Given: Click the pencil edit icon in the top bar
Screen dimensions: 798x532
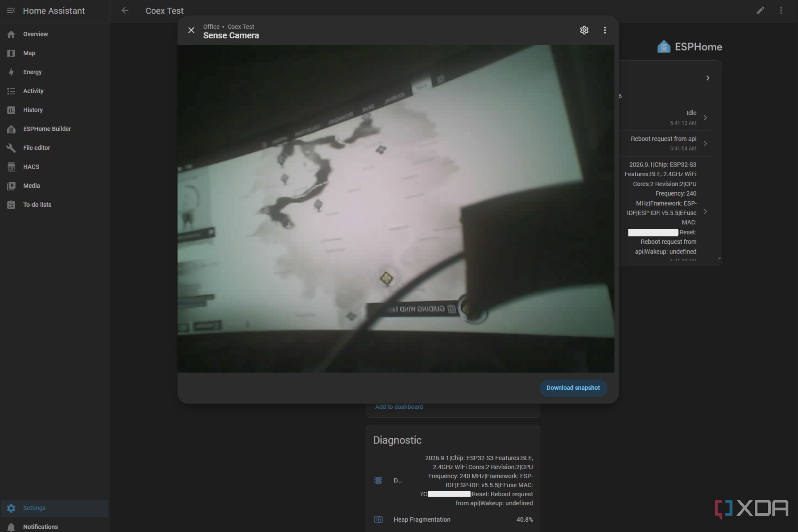Looking at the screenshot, I should (760, 11).
